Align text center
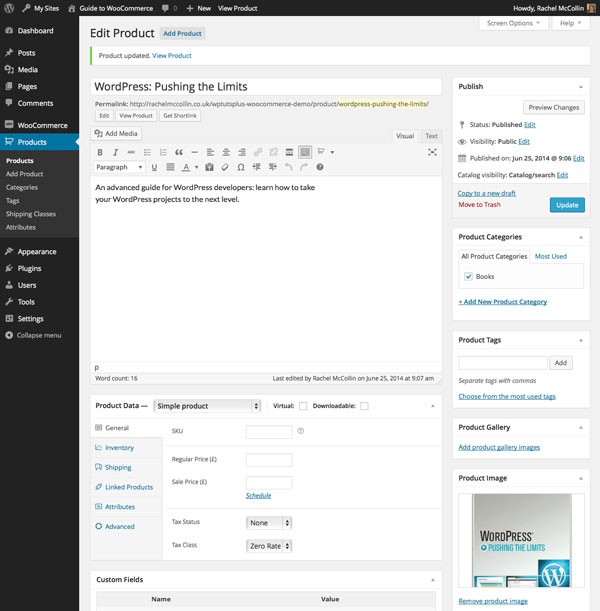 pyautogui.click(x=226, y=152)
